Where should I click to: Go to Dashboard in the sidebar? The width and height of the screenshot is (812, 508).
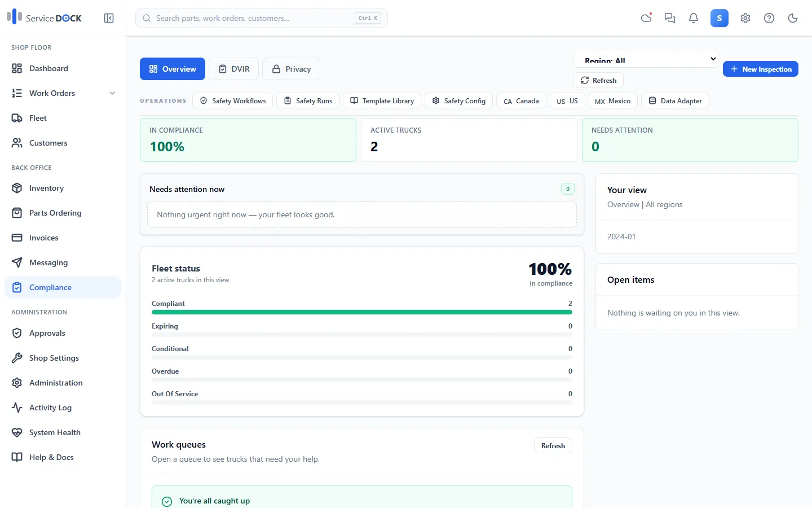tap(63, 68)
